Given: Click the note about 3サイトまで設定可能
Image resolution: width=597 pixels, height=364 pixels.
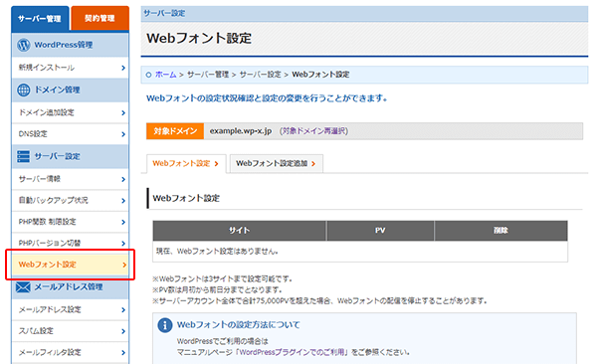Looking at the screenshot, I should pyautogui.click(x=222, y=279).
